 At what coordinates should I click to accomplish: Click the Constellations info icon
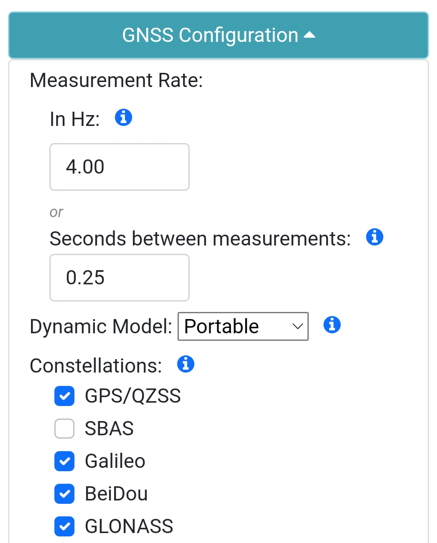186,364
